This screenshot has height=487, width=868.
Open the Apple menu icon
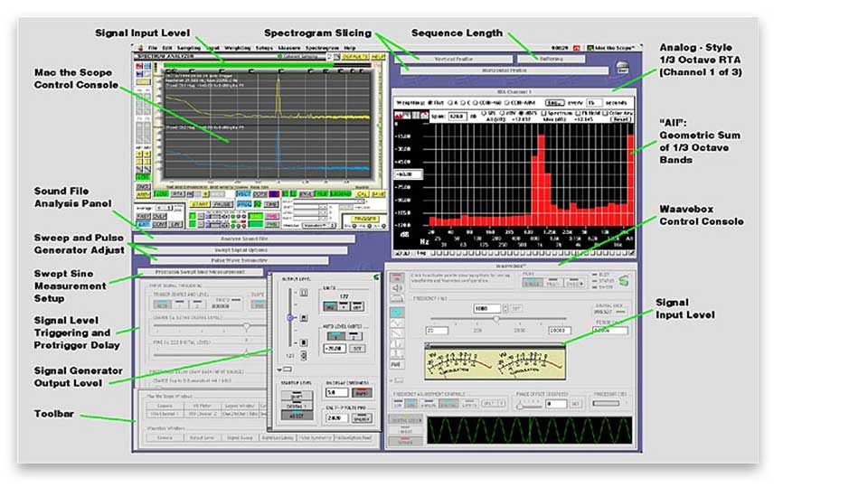[x=141, y=48]
